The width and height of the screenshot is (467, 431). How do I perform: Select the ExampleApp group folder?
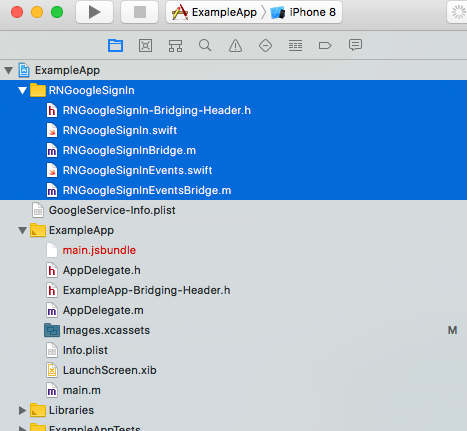tap(233, 230)
